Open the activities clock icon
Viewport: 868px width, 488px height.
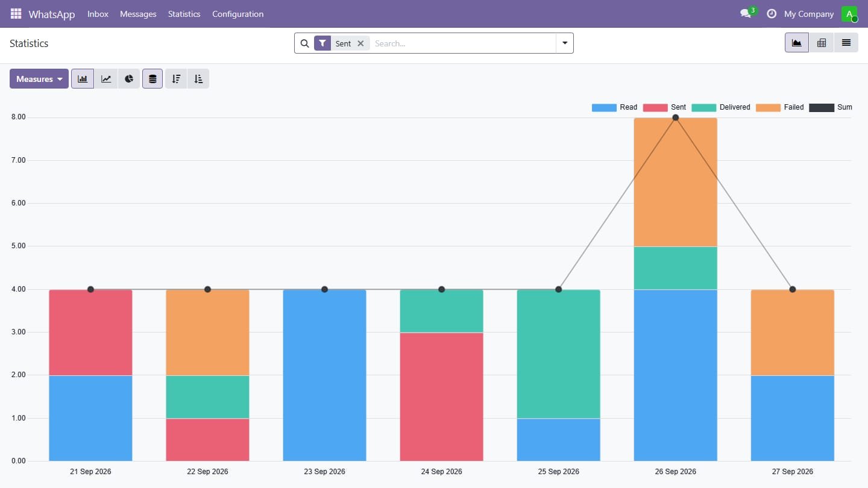pos(771,13)
